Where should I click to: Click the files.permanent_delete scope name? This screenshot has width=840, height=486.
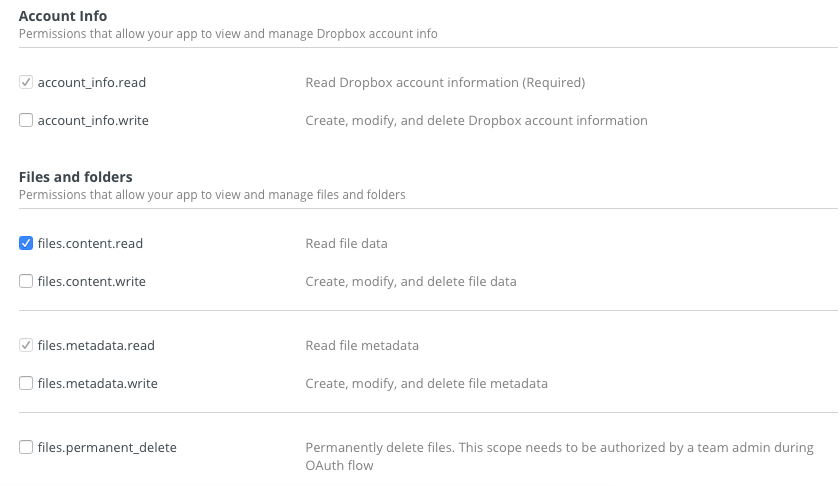coord(107,448)
